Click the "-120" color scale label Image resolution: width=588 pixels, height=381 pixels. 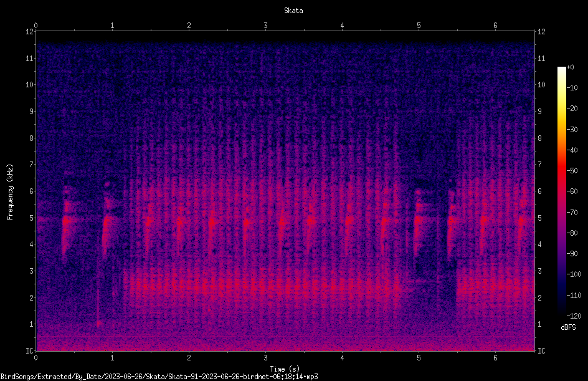pos(574,316)
